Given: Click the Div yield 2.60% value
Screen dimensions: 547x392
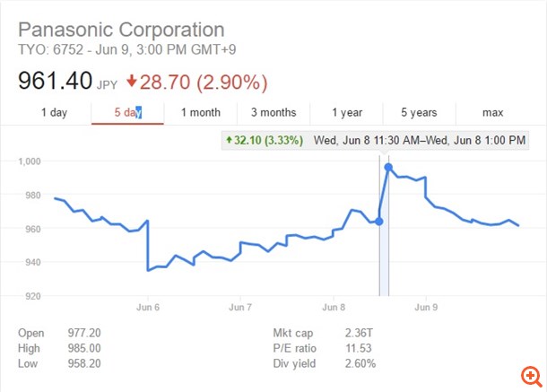Looking at the screenshot, I should coord(361,363).
